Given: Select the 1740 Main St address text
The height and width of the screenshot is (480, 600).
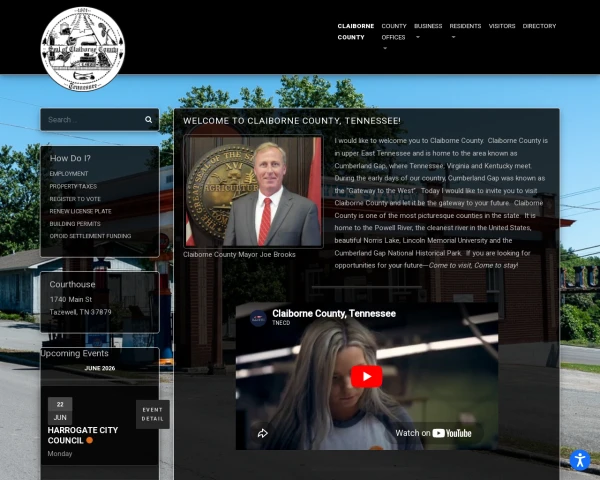Looking at the screenshot, I should 71,299.
